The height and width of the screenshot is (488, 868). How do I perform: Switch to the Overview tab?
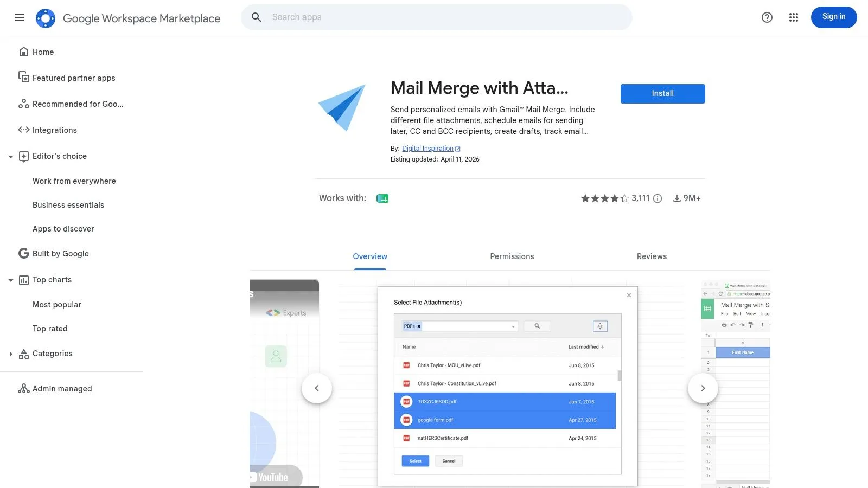pyautogui.click(x=370, y=256)
